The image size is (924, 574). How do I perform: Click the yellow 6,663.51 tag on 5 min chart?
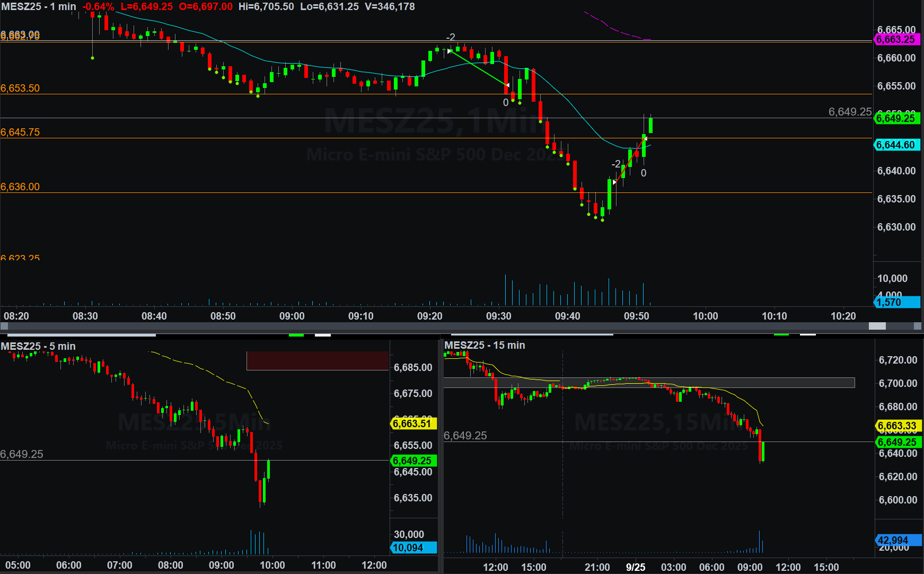click(x=413, y=423)
